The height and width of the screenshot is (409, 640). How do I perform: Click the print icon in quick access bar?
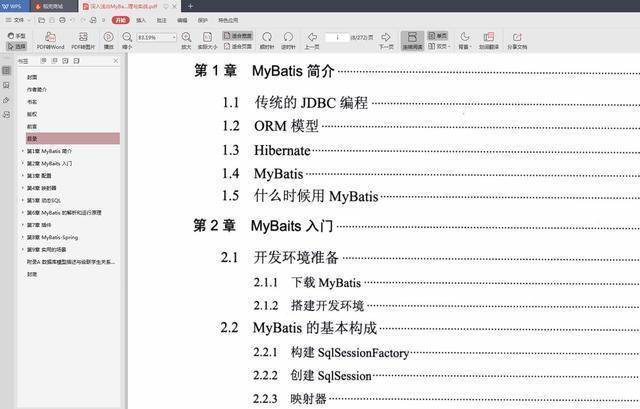pos(62,20)
